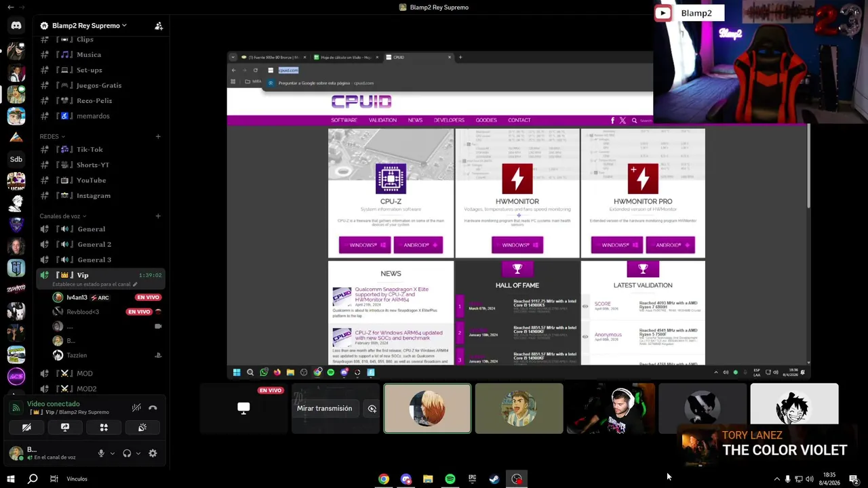Image resolution: width=868 pixels, height=488 pixels.
Task: Click SOFTWARE menu on streamed CPUID page
Action: coord(344,120)
